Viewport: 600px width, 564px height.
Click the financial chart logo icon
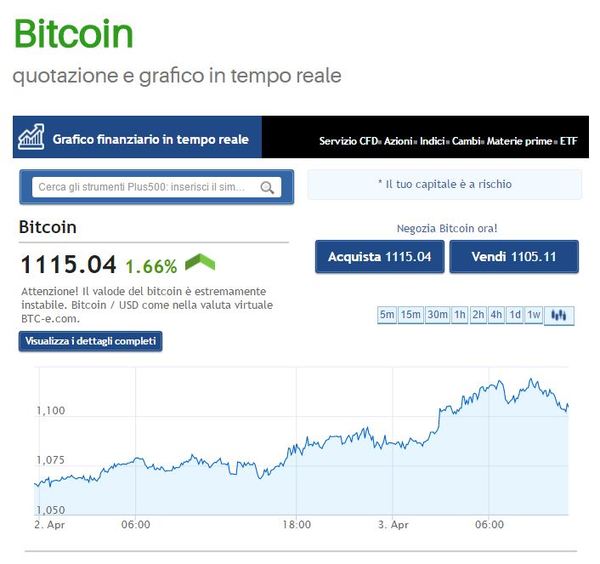pyautogui.click(x=31, y=137)
